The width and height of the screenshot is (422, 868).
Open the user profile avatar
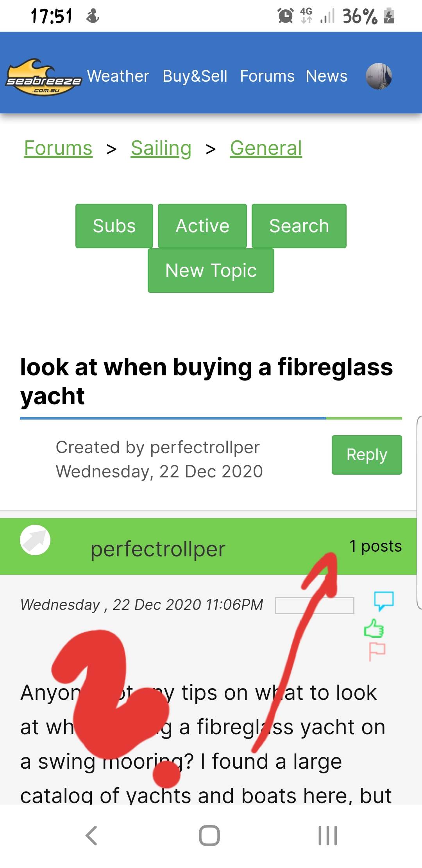[x=379, y=76]
